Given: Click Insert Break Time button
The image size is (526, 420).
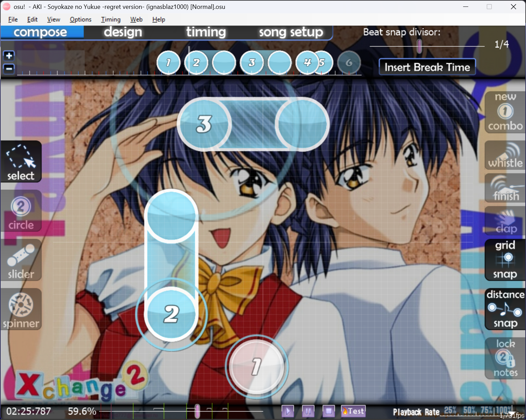Looking at the screenshot, I should [427, 67].
